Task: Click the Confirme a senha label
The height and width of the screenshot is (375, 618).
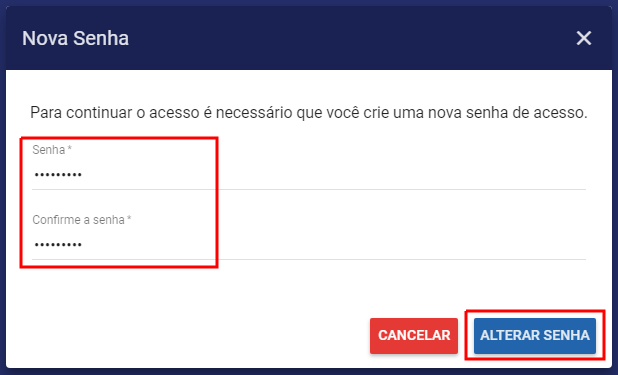Action: click(x=78, y=220)
